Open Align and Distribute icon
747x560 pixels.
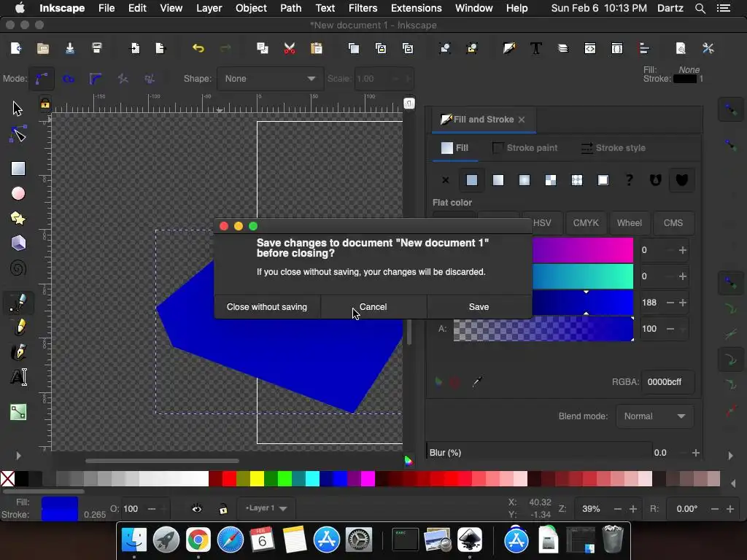[x=644, y=48]
